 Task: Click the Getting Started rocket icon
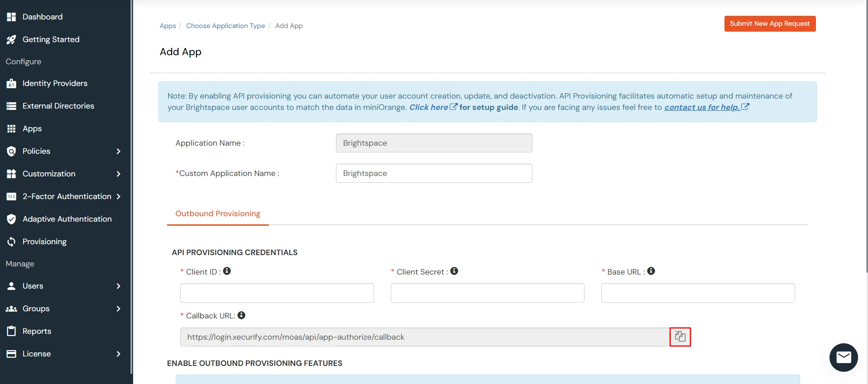(x=11, y=39)
